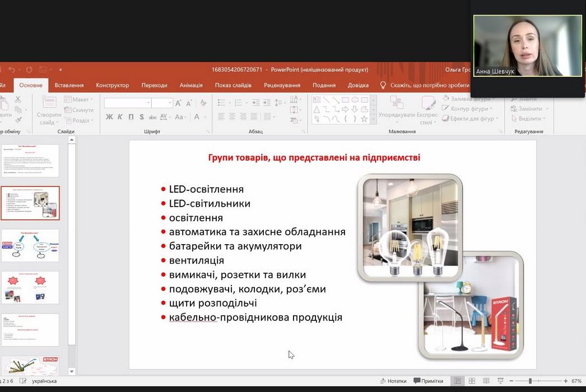Select the Format Painter brush icon

pos(18,119)
